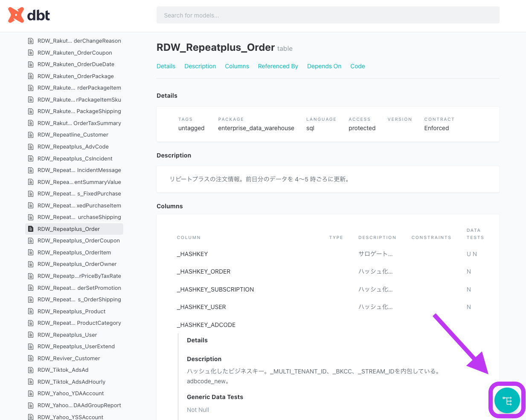
Task: Click file icon beside RDW_Rakuten_OrderCoupon
Action: coord(31,53)
